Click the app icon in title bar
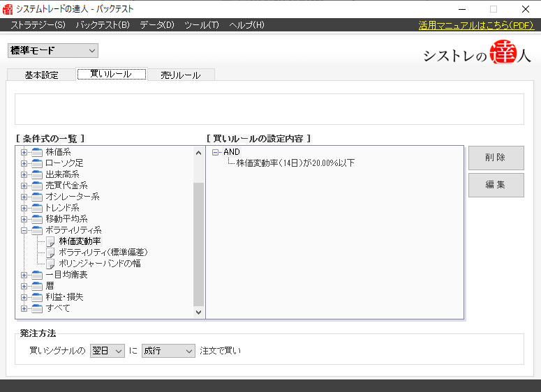 [x=8, y=9]
